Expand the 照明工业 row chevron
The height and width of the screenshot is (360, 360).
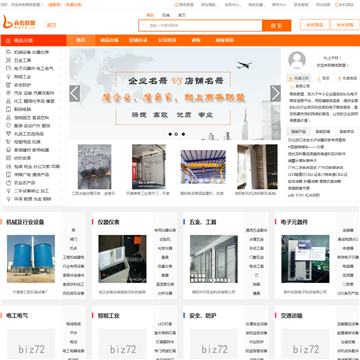[61, 77]
